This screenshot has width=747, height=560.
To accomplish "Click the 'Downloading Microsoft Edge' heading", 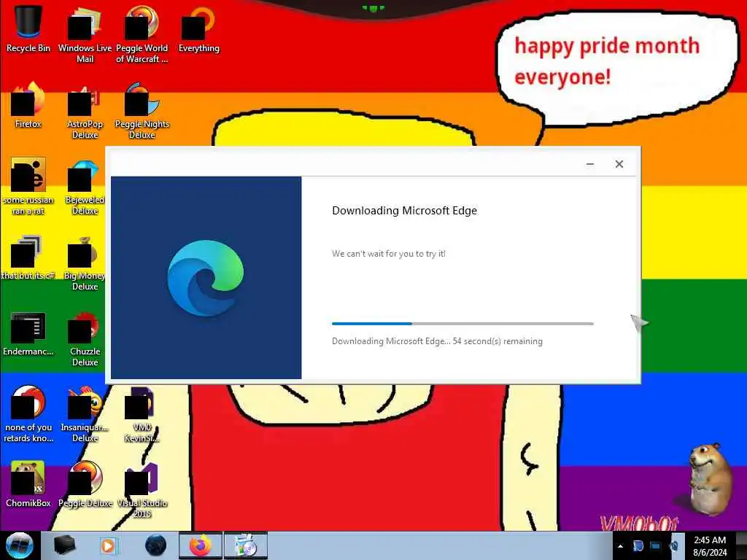I will (404, 211).
